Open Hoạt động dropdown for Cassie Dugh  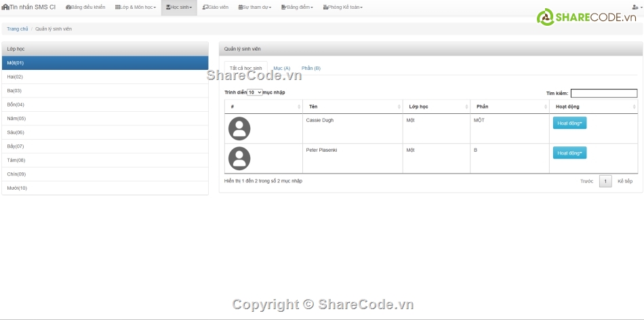tap(569, 123)
